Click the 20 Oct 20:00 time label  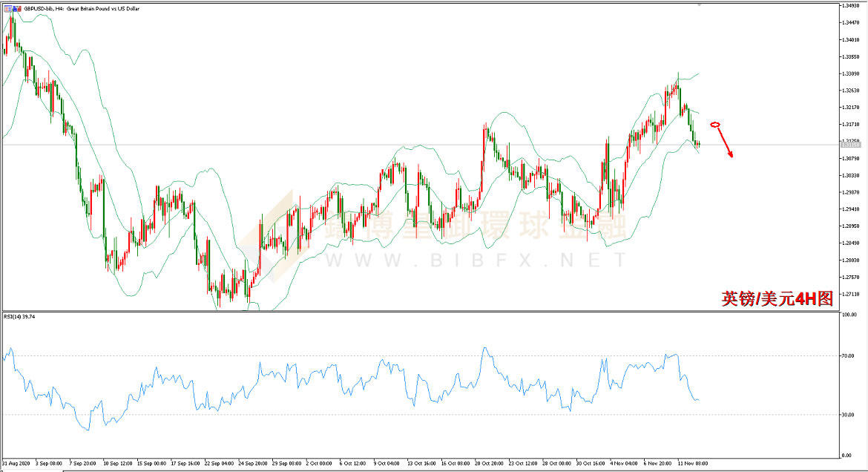point(490,463)
